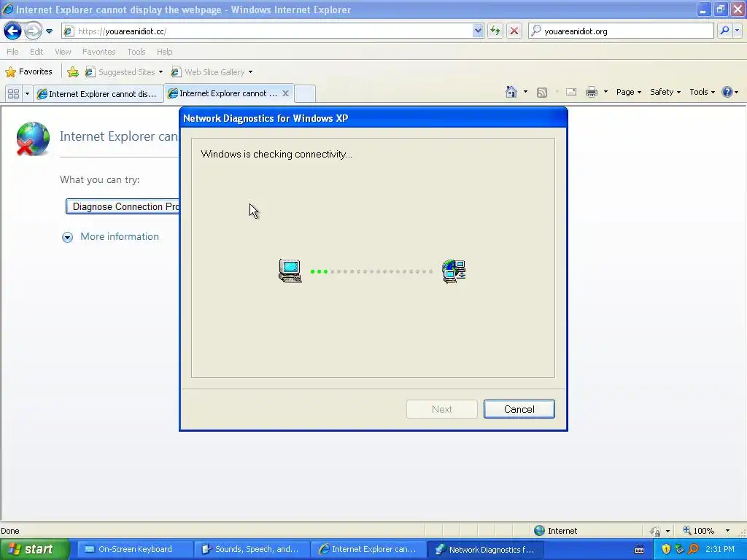Click the Read Mail envelope icon
Viewport: 747px width, 560px height.
pyautogui.click(x=571, y=92)
